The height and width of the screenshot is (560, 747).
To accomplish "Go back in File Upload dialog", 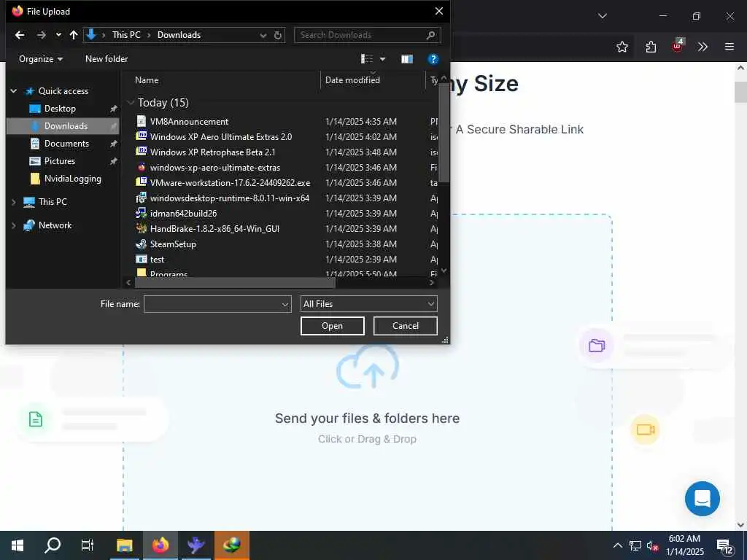I will [x=20, y=35].
